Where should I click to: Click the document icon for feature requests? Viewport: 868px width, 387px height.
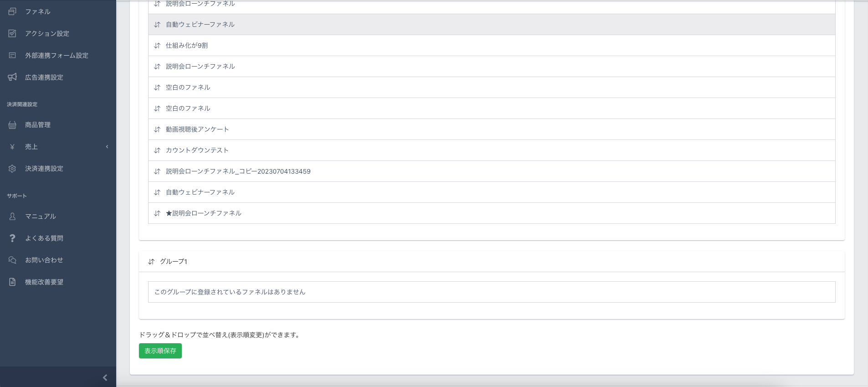tap(12, 282)
